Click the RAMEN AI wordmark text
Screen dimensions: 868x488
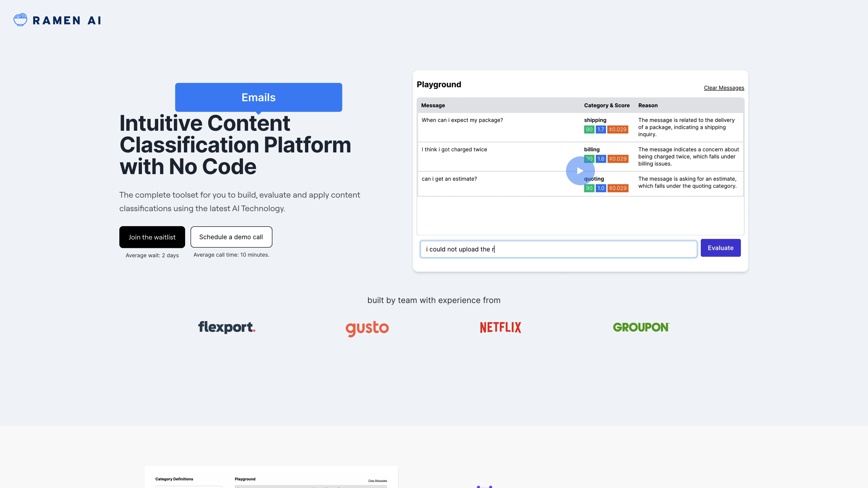(67, 20)
